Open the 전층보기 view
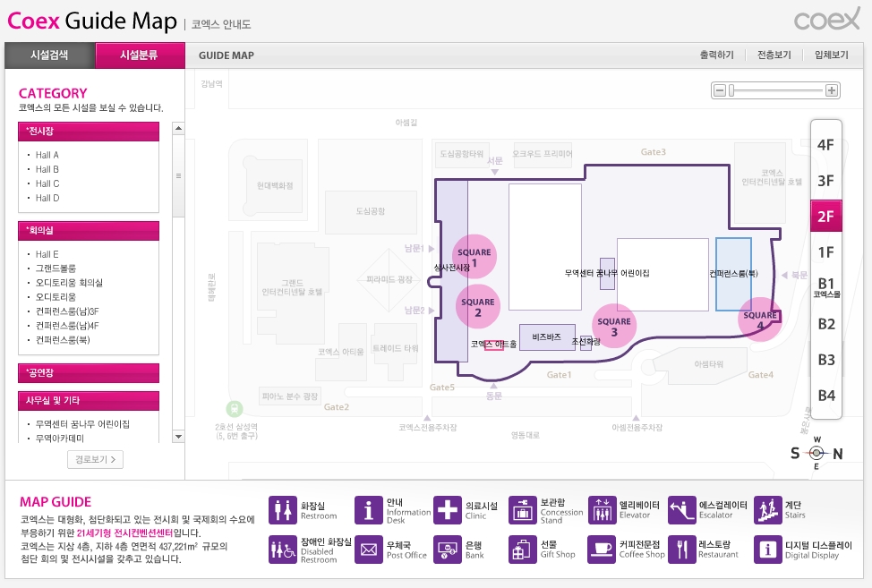 [x=774, y=55]
